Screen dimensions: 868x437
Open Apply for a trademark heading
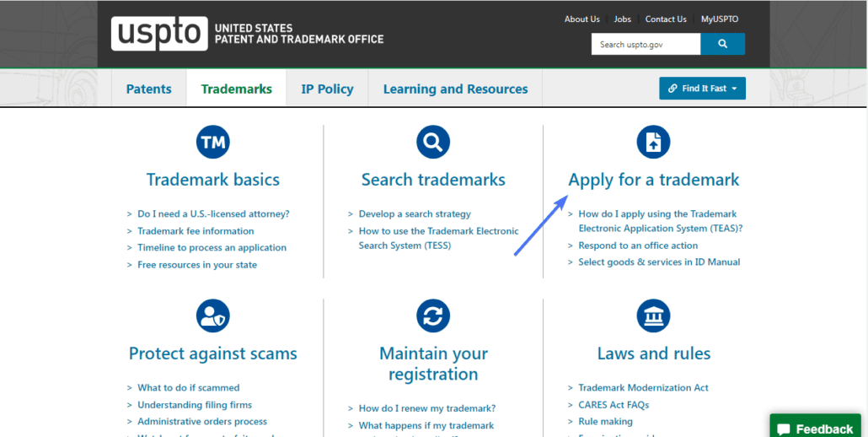[654, 180]
